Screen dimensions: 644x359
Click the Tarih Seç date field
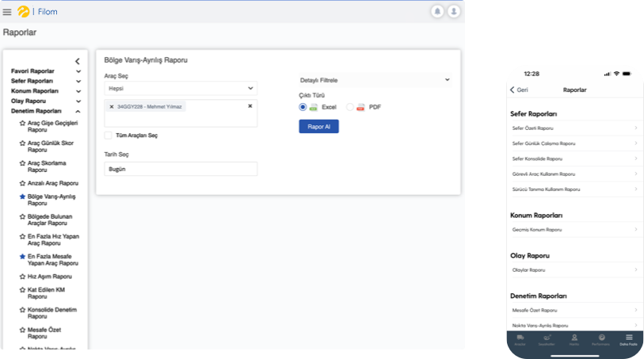(x=181, y=169)
